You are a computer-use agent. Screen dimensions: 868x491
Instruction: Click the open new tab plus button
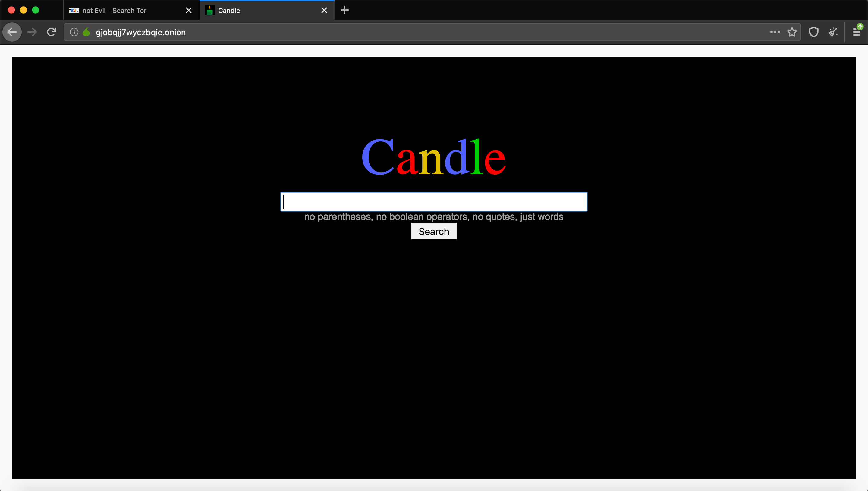(x=344, y=10)
